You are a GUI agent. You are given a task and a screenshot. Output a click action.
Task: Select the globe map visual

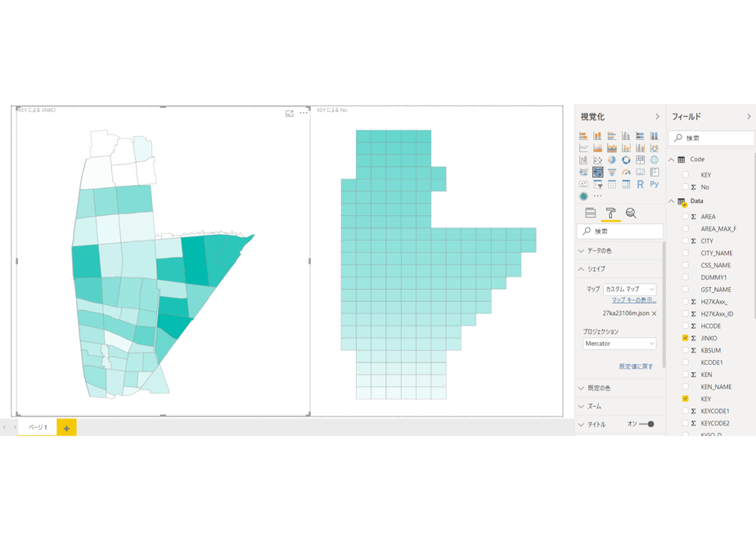[655, 160]
